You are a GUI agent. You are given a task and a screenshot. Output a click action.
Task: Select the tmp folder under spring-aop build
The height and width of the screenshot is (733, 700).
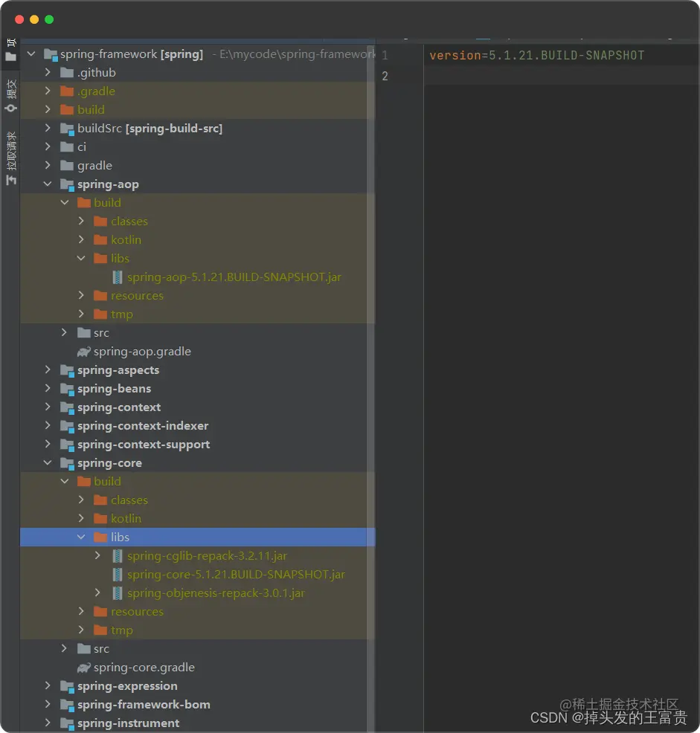(122, 314)
